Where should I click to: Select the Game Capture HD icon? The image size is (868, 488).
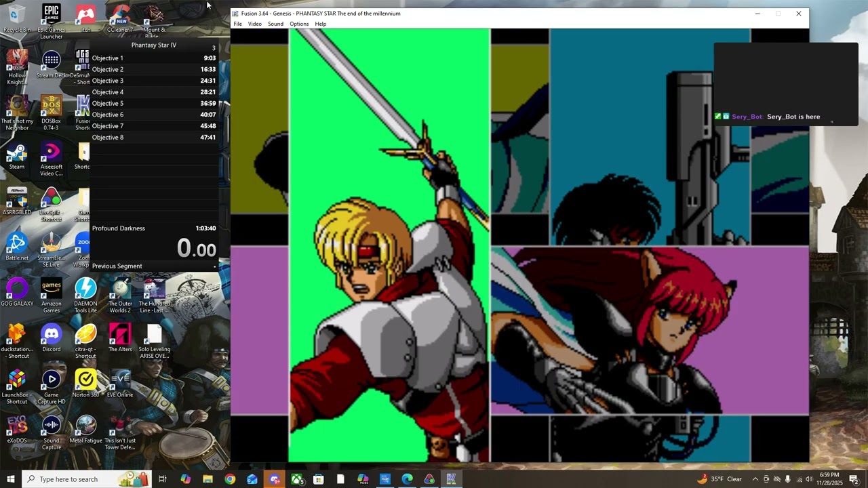(51, 387)
